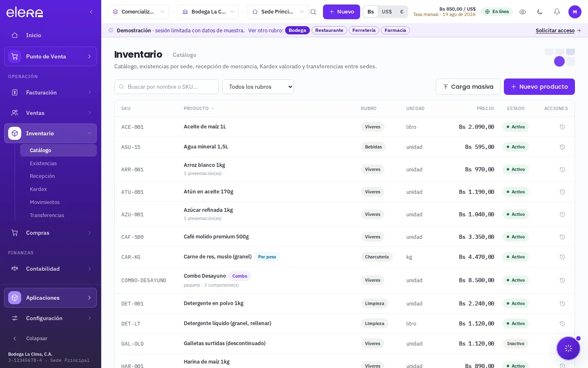Open the floating assistant sparkle button
The width and height of the screenshot is (588, 368).
(568, 348)
